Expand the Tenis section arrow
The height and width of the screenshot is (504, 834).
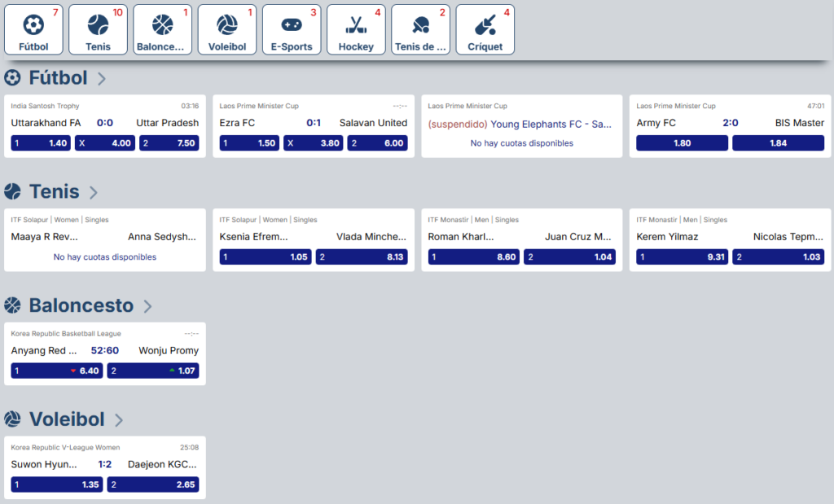(x=94, y=193)
